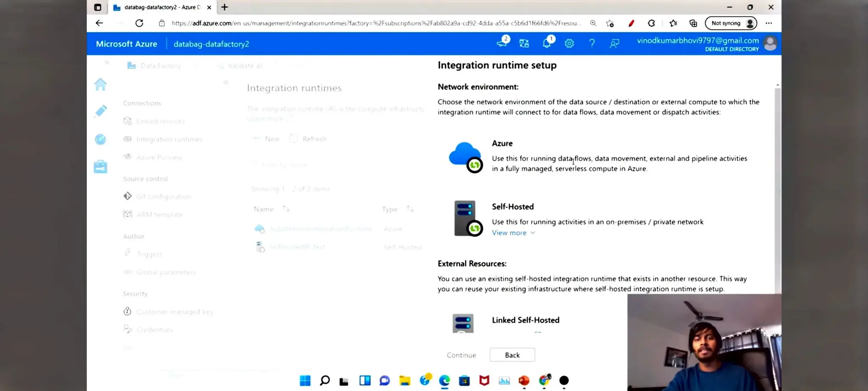Open the Global parameters menu item
This screenshot has height=391, width=868.
tap(159, 272)
